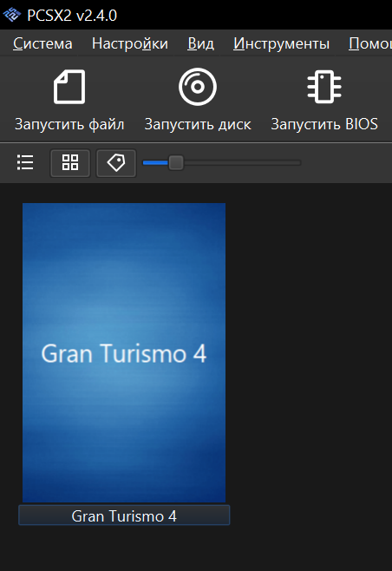Click the cover size slider handle
The height and width of the screenshot is (571, 392).
click(176, 162)
